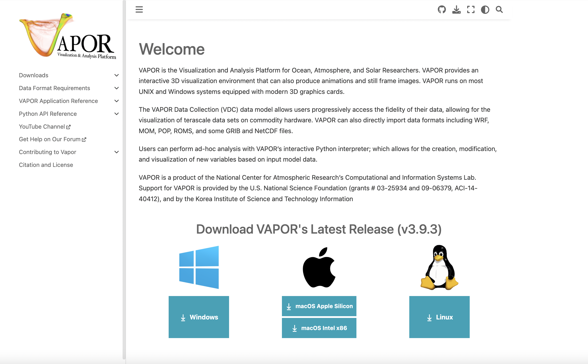This screenshot has width=588, height=364.
Task: Open Python API Reference page
Action: pyautogui.click(x=48, y=114)
